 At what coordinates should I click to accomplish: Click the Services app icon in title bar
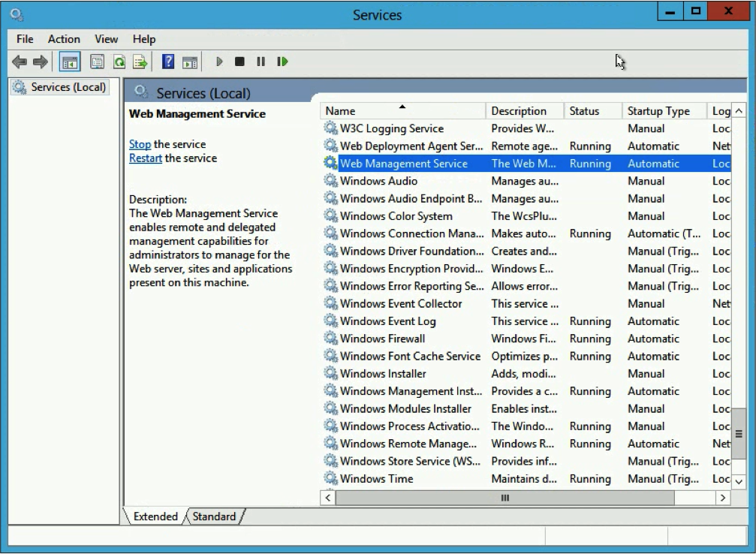tap(17, 14)
